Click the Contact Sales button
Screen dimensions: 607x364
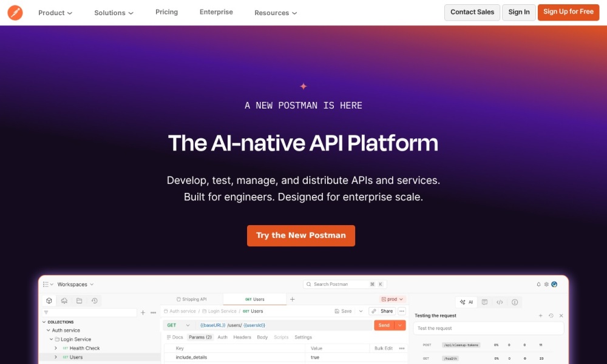coord(472,12)
